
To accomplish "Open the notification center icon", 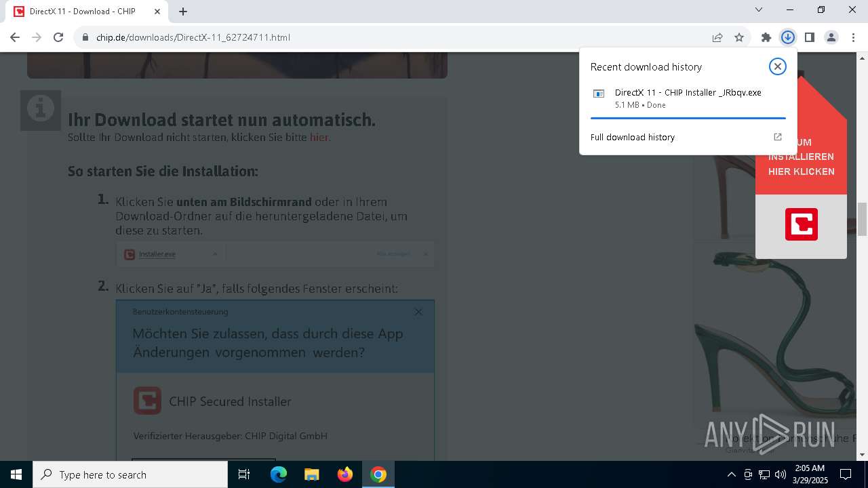I will click(x=846, y=474).
